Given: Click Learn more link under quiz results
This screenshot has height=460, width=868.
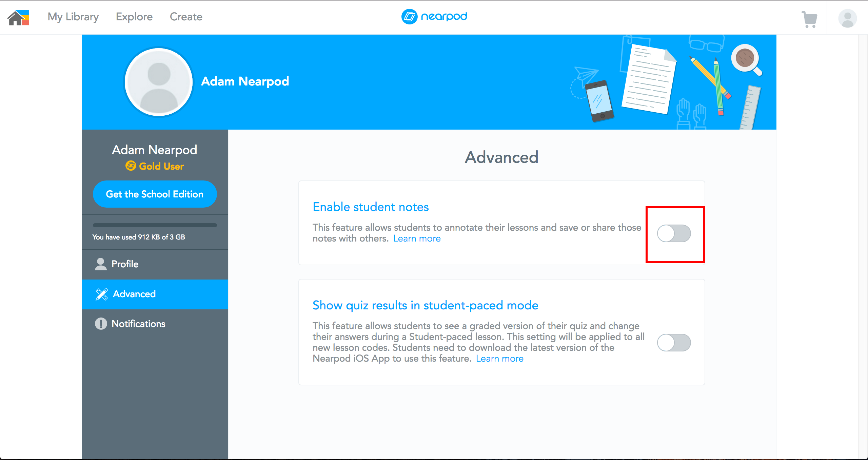Looking at the screenshot, I should point(499,359).
